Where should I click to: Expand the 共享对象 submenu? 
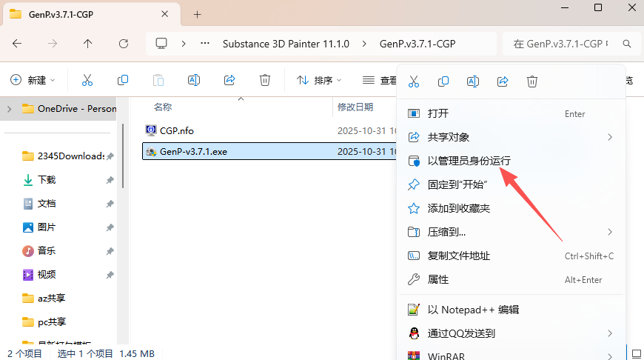coord(610,137)
